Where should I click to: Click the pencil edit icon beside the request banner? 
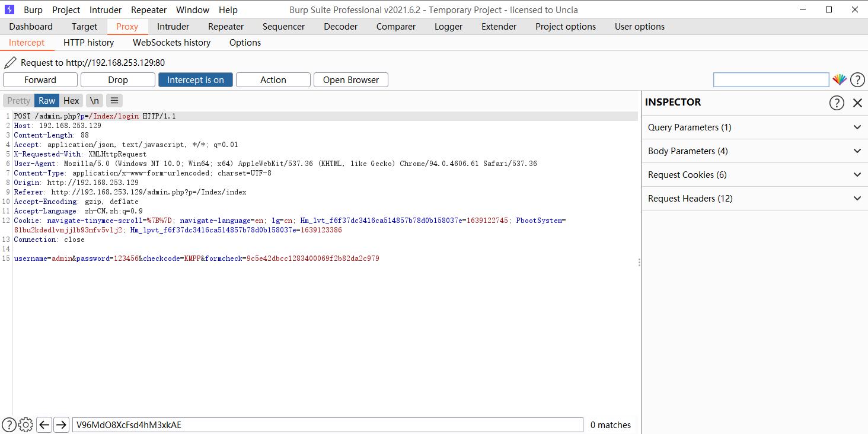9,62
